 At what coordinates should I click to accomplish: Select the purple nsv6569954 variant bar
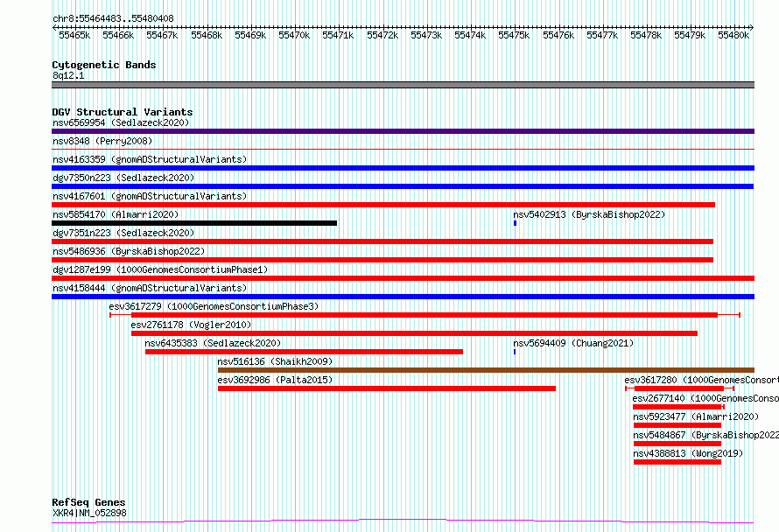(x=403, y=131)
